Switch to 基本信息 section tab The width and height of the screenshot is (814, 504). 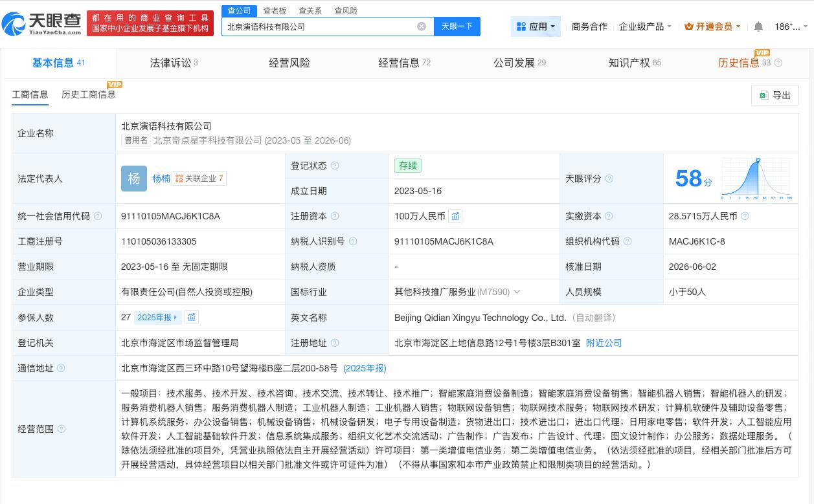click(58, 63)
